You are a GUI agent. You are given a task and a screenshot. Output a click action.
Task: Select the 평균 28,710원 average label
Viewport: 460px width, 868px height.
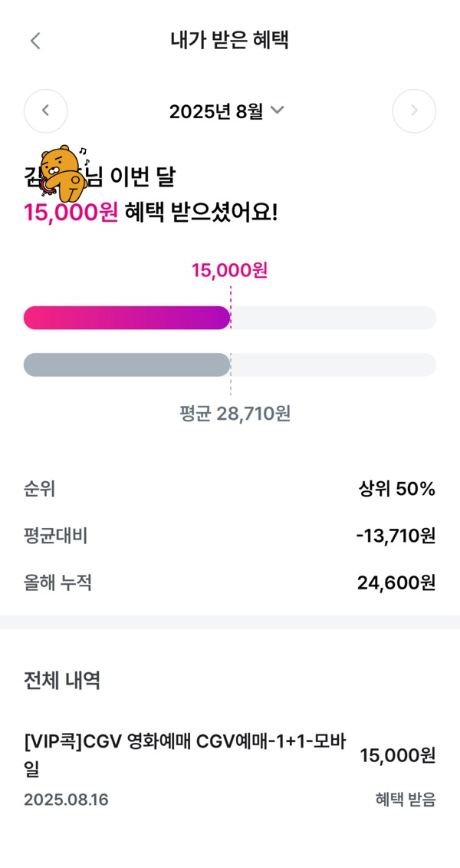coord(235,414)
